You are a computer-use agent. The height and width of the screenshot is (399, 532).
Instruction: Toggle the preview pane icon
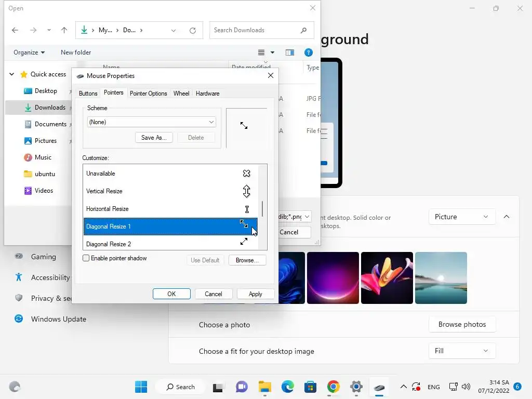(290, 52)
